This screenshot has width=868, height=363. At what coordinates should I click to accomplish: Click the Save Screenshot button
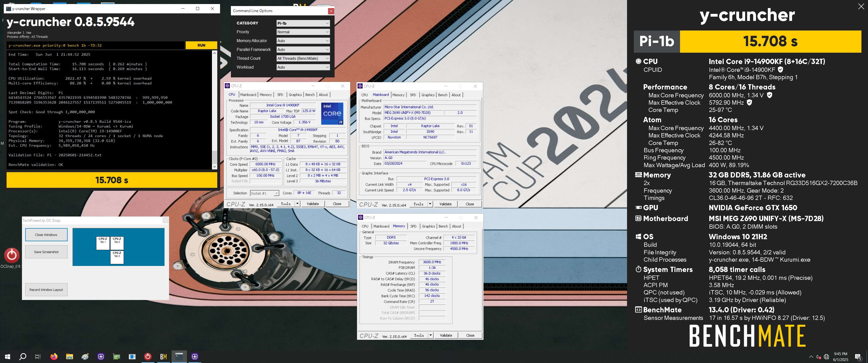pos(46,252)
